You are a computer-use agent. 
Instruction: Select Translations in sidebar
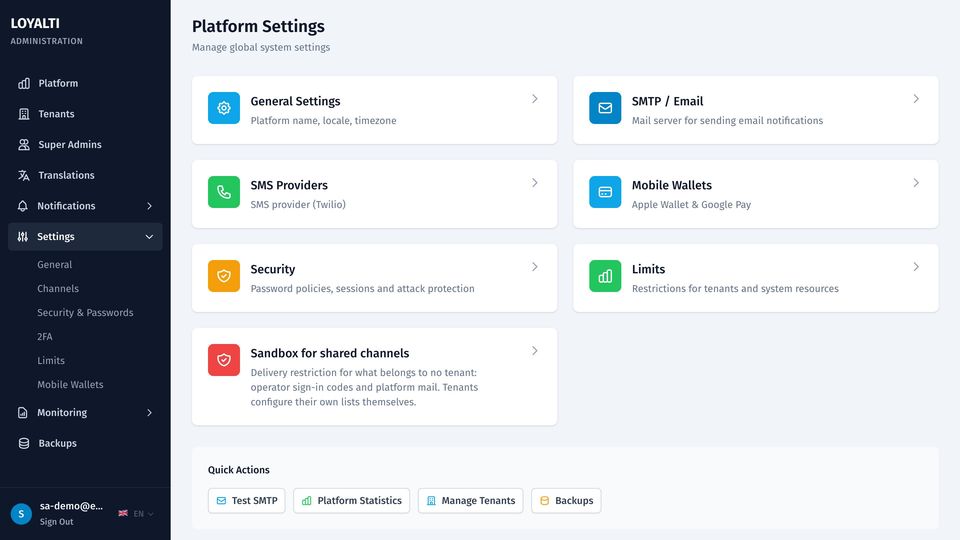coord(85,175)
